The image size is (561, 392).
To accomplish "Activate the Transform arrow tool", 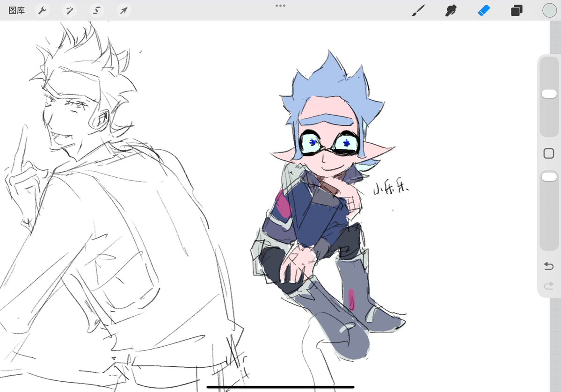I will [124, 10].
